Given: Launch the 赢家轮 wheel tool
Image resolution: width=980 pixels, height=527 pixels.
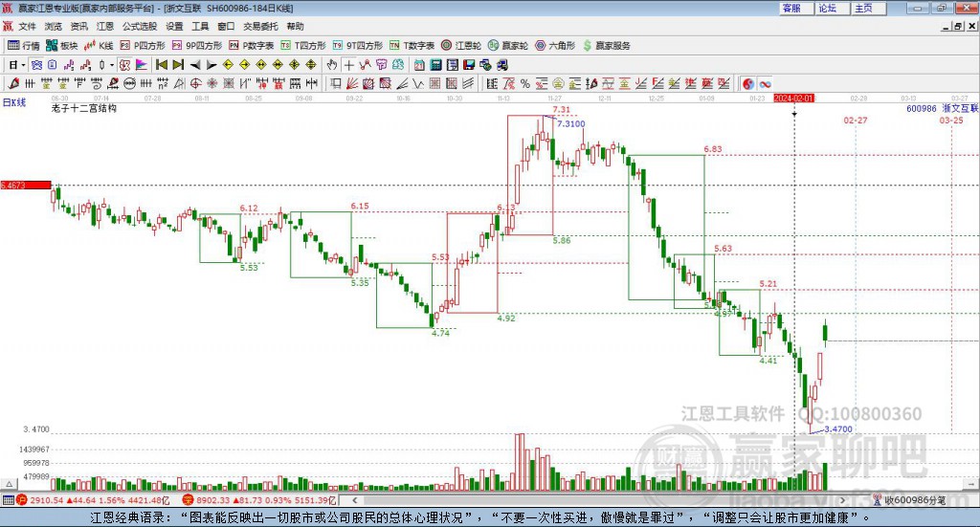Looking at the screenshot, I should [x=508, y=46].
